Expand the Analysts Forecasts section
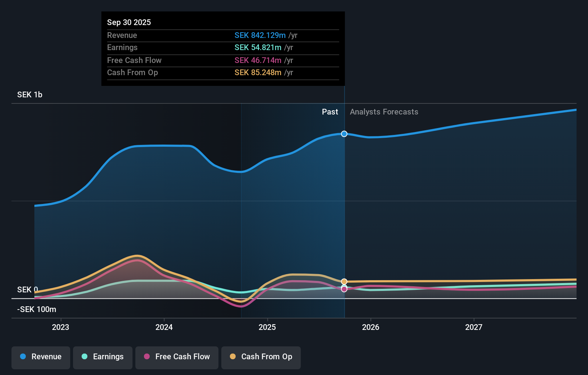 pos(384,112)
